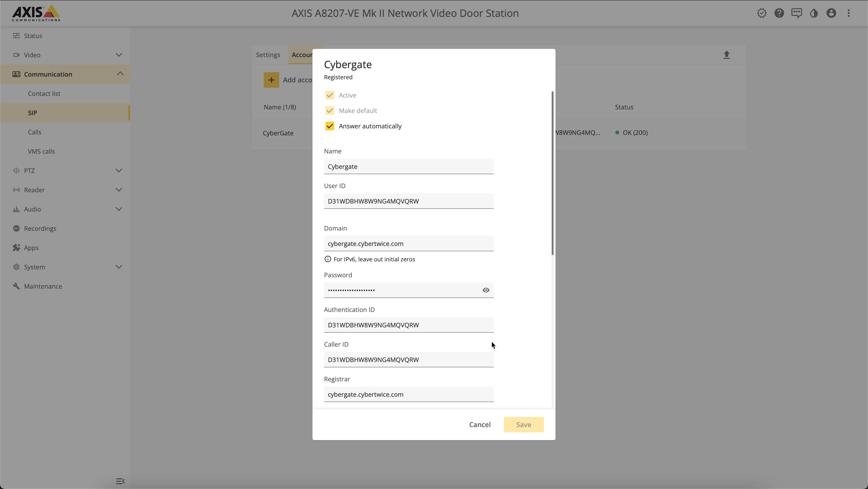Select SIP submenu item
The width and height of the screenshot is (868, 489).
[65, 113]
